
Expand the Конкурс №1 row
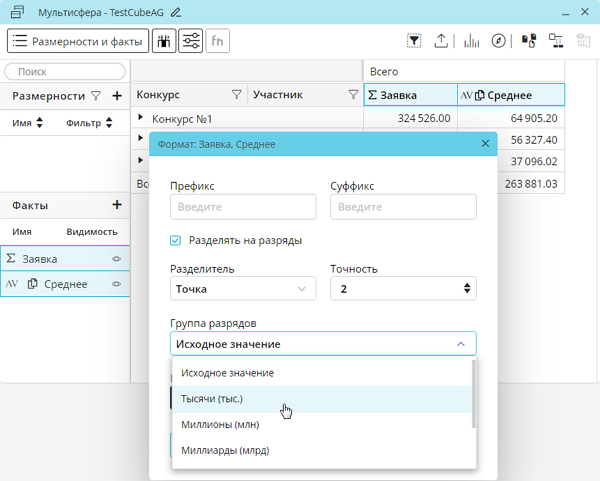point(141,118)
